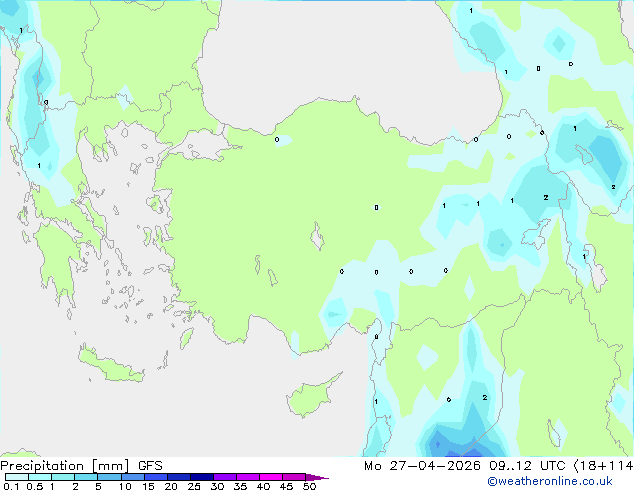This screenshot has width=634, height=490.
Task: Click Lake Sevan outline in Armenia
Action: pos(584,154)
